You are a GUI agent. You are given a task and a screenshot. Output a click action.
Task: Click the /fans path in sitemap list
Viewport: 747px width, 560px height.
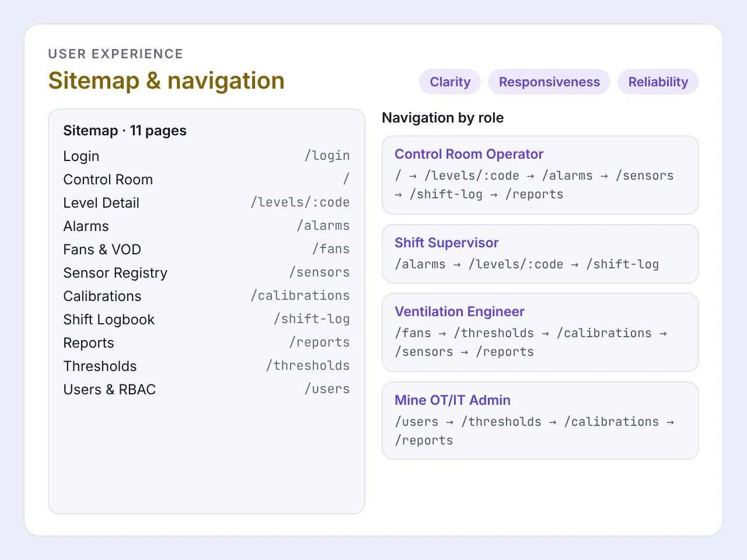[x=331, y=249]
